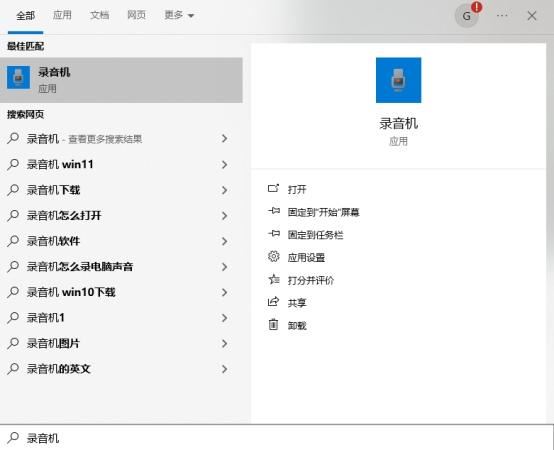The image size is (554, 450).
Task: Expand arrow beside 录音机下载
Action: click(224, 190)
